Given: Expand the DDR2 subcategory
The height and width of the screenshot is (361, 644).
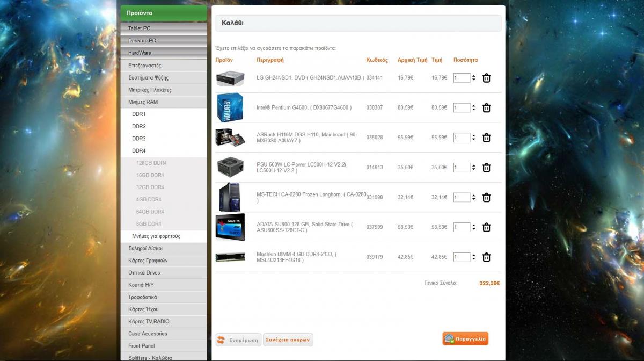Looking at the screenshot, I should coord(164,126).
